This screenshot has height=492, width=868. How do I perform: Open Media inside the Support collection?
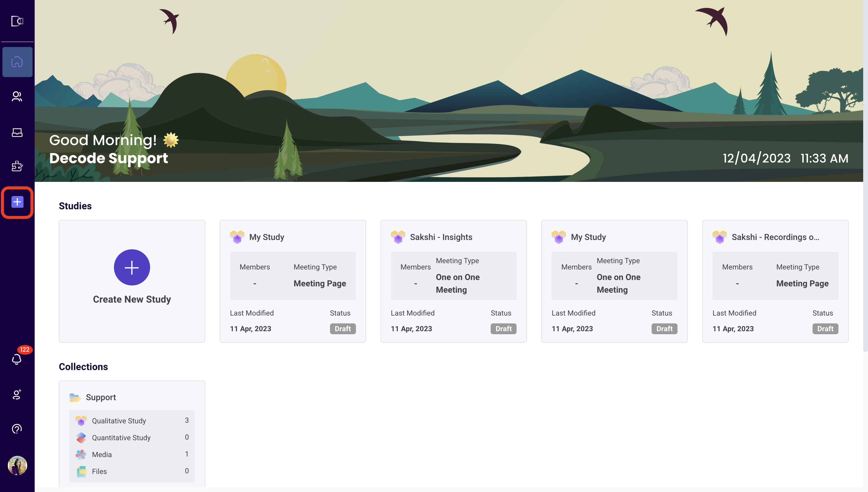[102, 454]
